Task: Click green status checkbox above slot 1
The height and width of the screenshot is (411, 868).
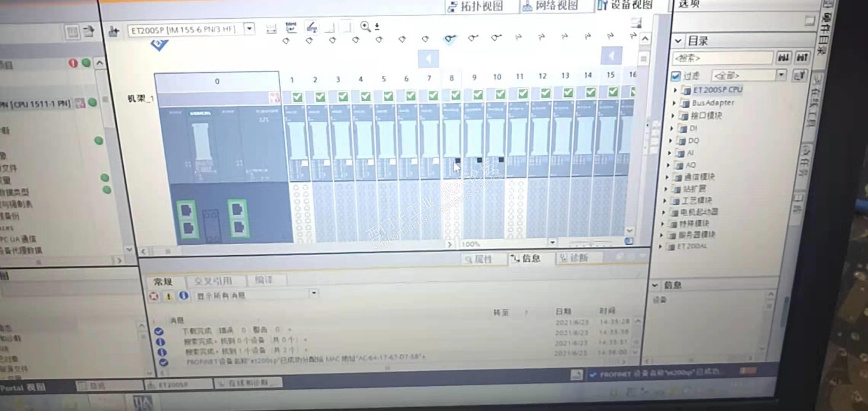Action: click(x=297, y=97)
